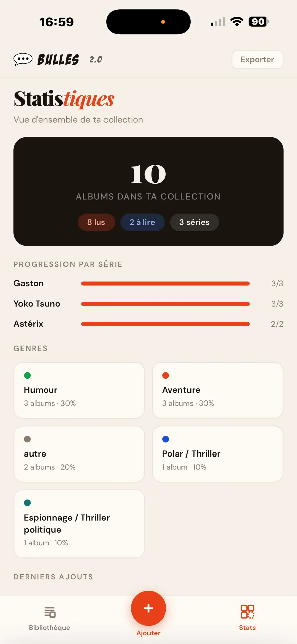Switch to the Bibliothèque tab label
Screen dimensions: 297x644
(49, 628)
